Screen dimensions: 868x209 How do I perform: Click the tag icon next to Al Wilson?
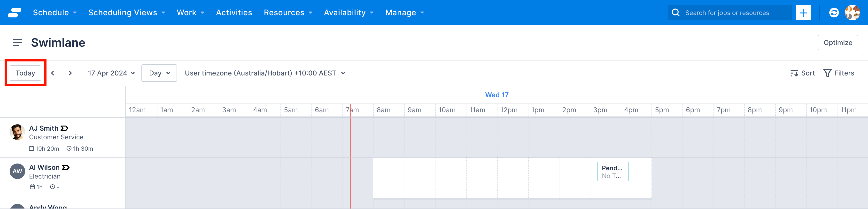[66, 167]
